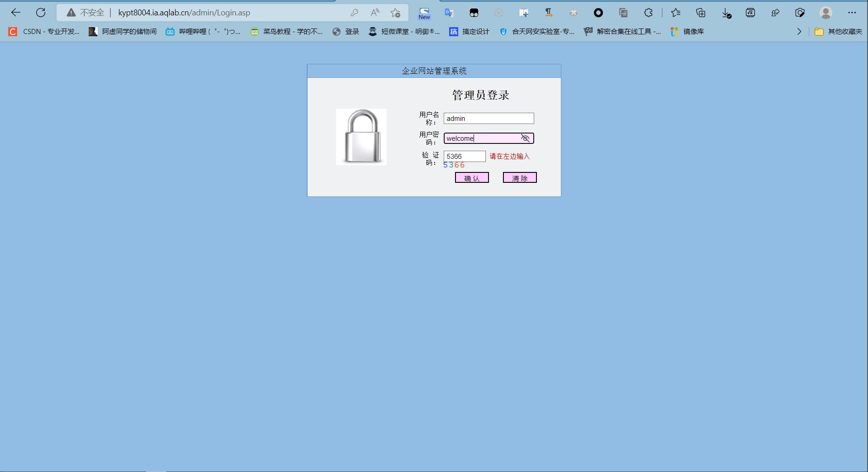The width and height of the screenshot is (868, 472).
Task: Open the Favorites star list
Action: click(x=676, y=13)
